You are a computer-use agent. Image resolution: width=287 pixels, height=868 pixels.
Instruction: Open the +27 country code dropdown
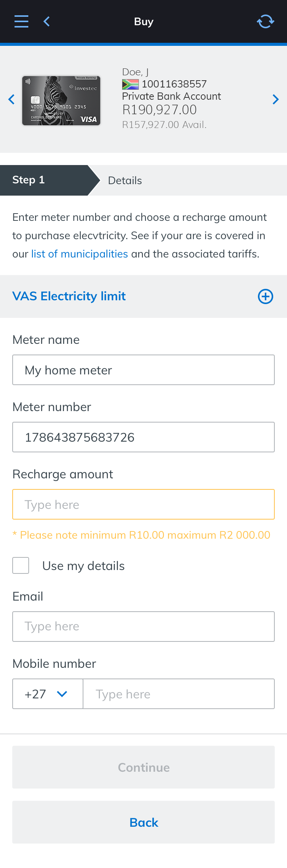pyautogui.click(x=47, y=694)
